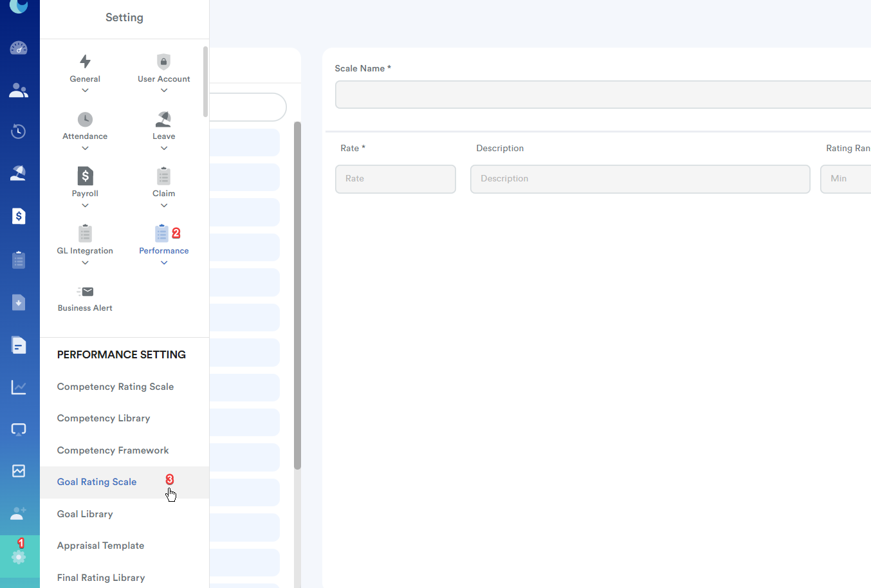
Task: Click the Setting panel scrollbar thumb
Action: click(205, 82)
